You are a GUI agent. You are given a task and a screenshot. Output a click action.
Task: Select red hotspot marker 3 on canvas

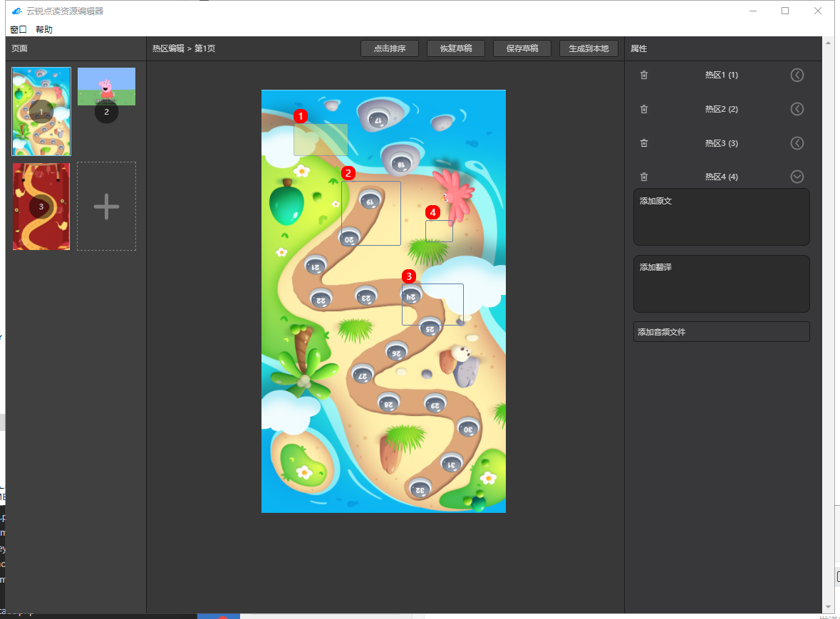[408, 276]
